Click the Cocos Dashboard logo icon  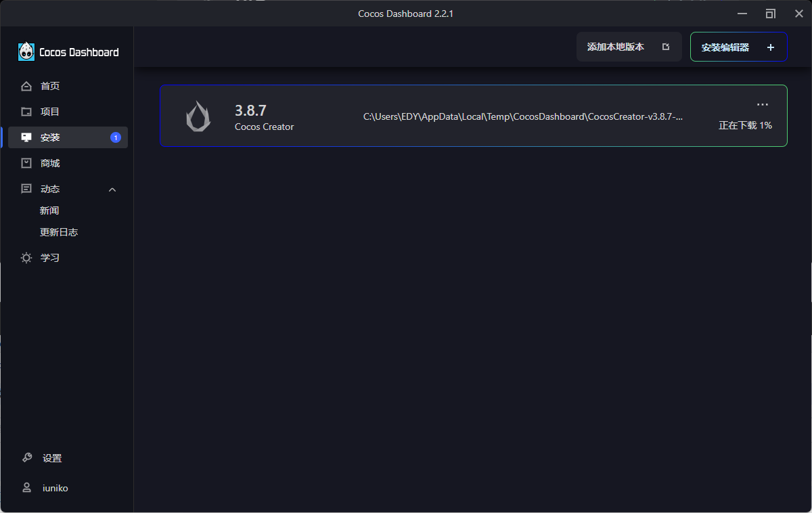[26, 51]
